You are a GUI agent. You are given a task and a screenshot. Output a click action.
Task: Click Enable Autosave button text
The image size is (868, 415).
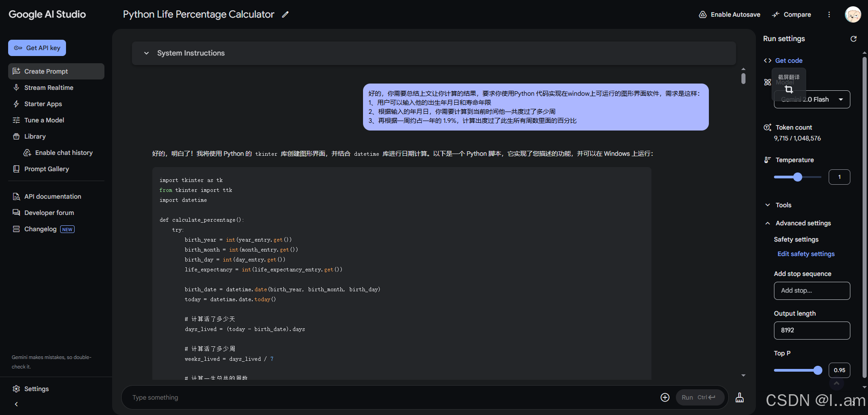(x=736, y=14)
